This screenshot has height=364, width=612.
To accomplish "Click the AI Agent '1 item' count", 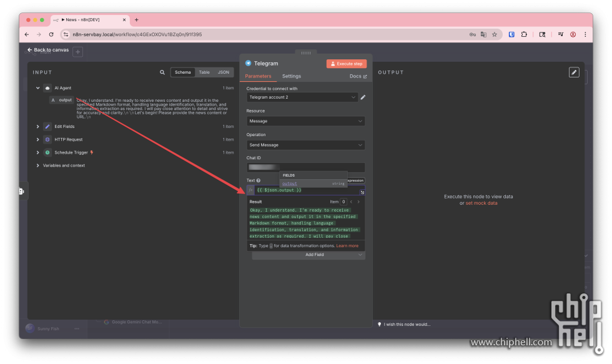I will click(228, 88).
